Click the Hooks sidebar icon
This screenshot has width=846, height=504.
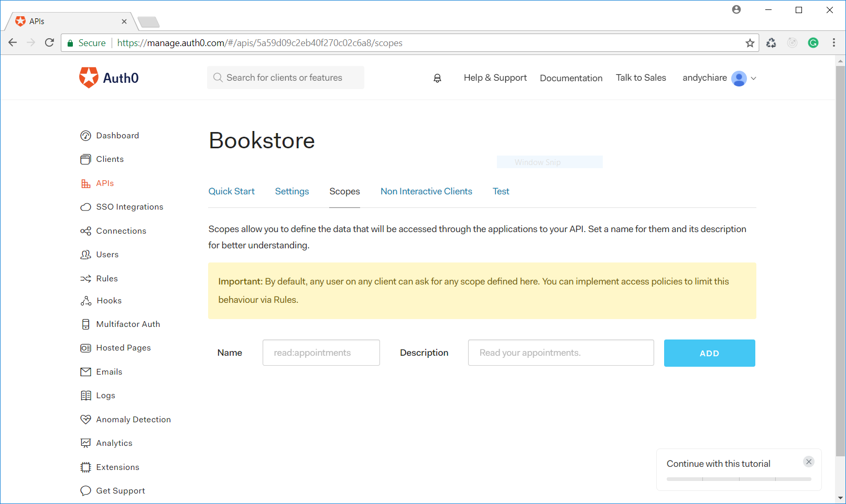pos(85,301)
